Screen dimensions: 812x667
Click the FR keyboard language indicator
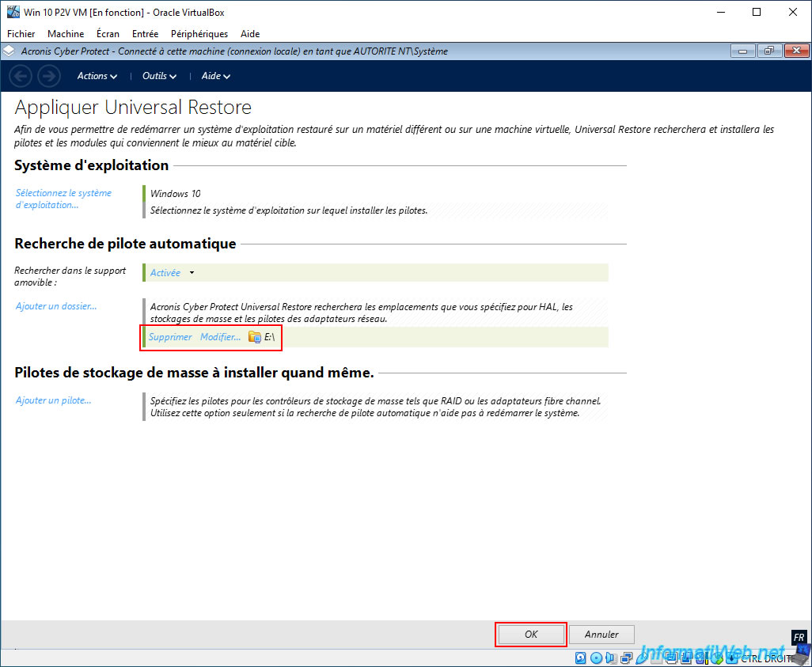(x=799, y=638)
